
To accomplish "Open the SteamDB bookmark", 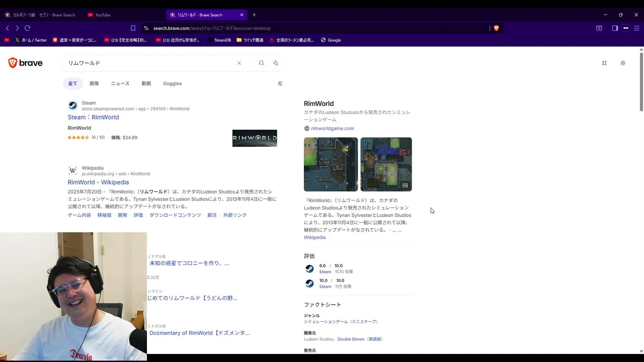I will [x=219, y=40].
